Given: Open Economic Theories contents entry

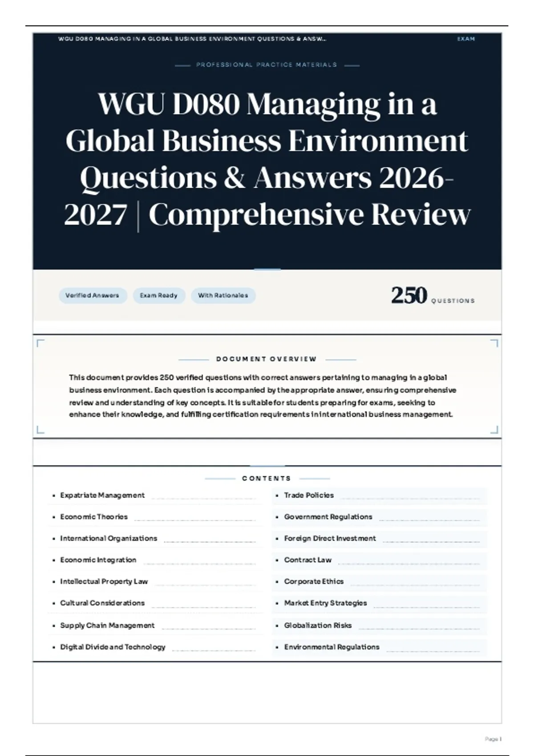Looking at the screenshot, I should pos(154,517).
